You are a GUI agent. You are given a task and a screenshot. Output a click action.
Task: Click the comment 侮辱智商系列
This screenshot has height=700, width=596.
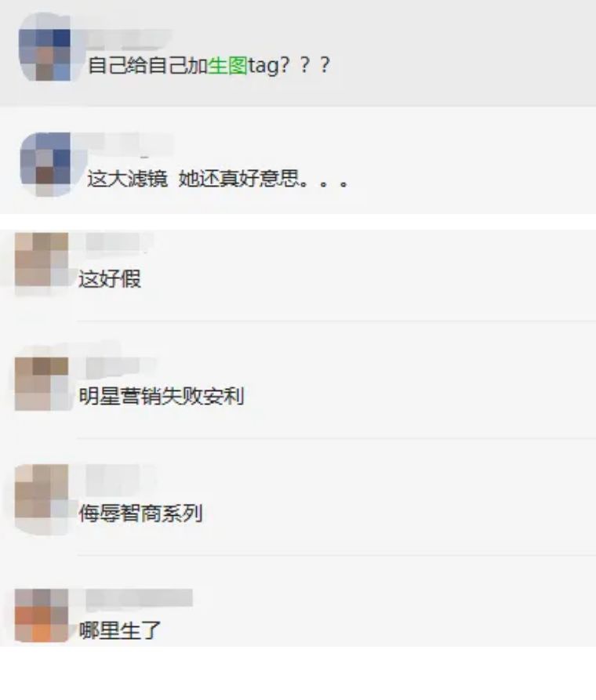click(140, 513)
